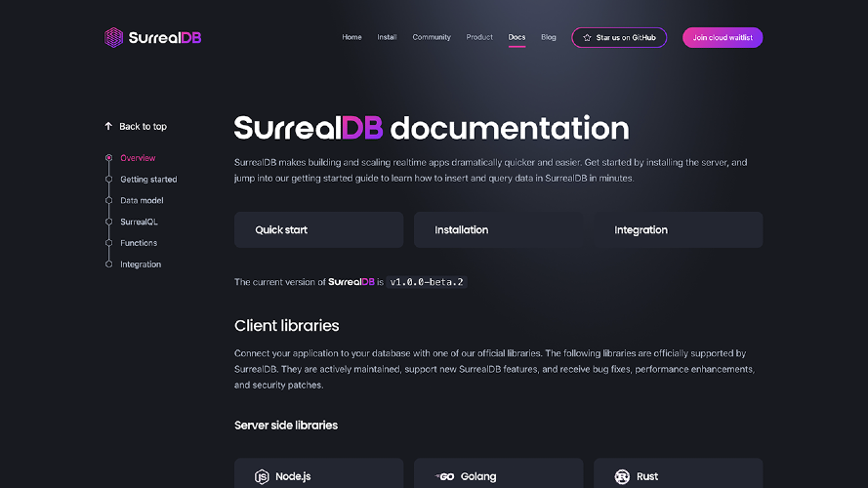Click the star icon in GitHub button
This screenshot has height=488, width=868.
point(587,38)
